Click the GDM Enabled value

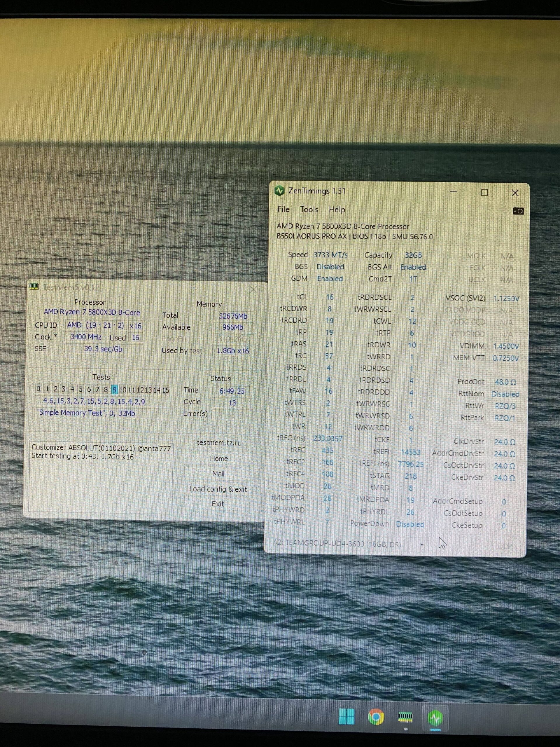pyautogui.click(x=330, y=279)
